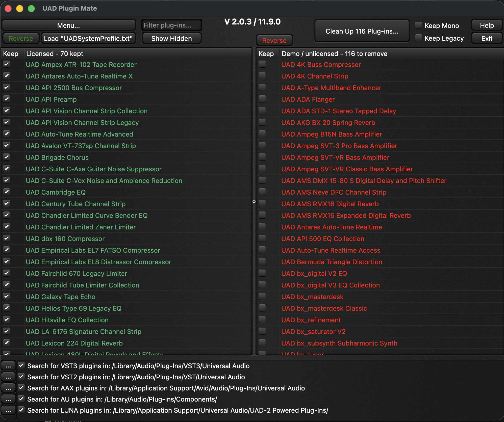
Task: Open the Help button
Action: pyautogui.click(x=487, y=25)
